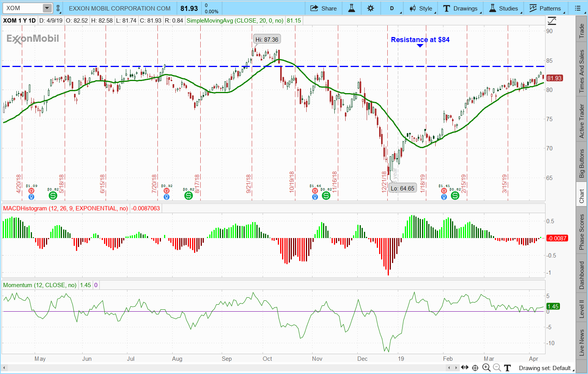Click the 'C: 81.93' close value in the header
The width and height of the screenshot is (588, 374).
pyautogui.click(x=151, y=21)
